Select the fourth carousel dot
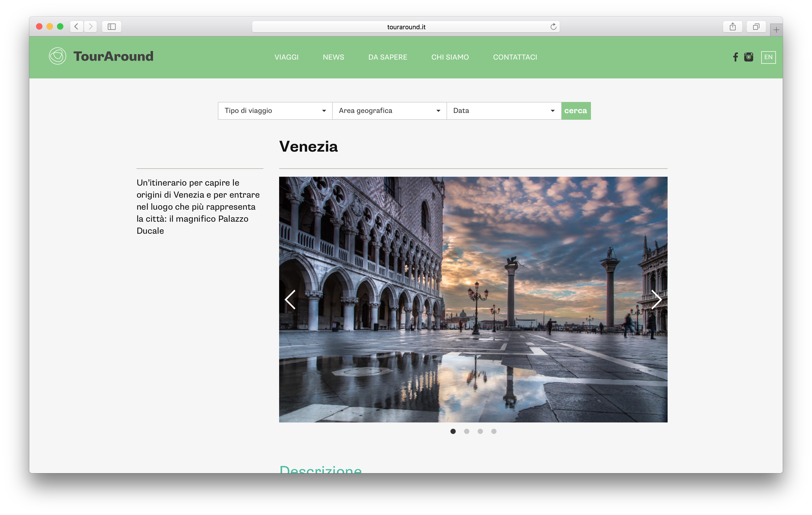 pyautogui.click(x=494, y=431)
